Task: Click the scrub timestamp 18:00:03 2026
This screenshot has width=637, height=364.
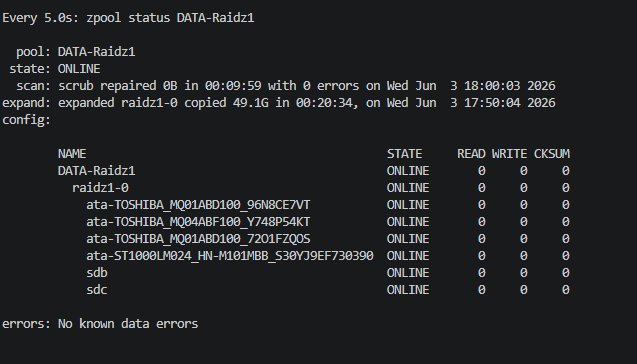Action: tap(509, 86)
